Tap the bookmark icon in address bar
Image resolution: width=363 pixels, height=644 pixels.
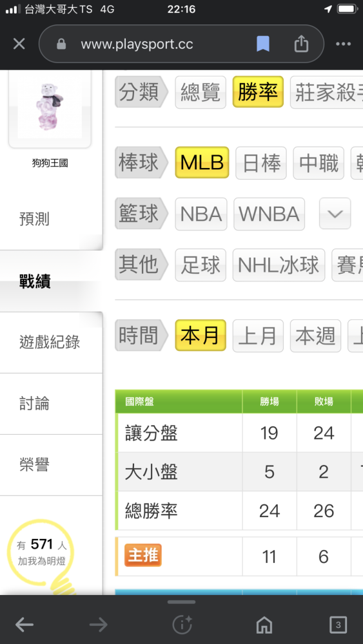pyautogui.click(x=263, y=44)
